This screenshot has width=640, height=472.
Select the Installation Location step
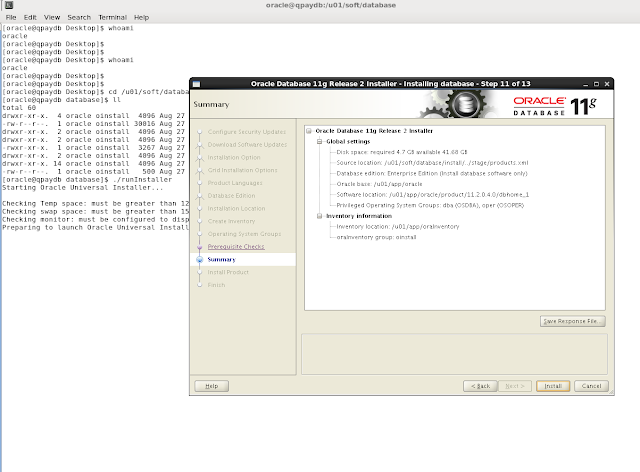[236, 209]
